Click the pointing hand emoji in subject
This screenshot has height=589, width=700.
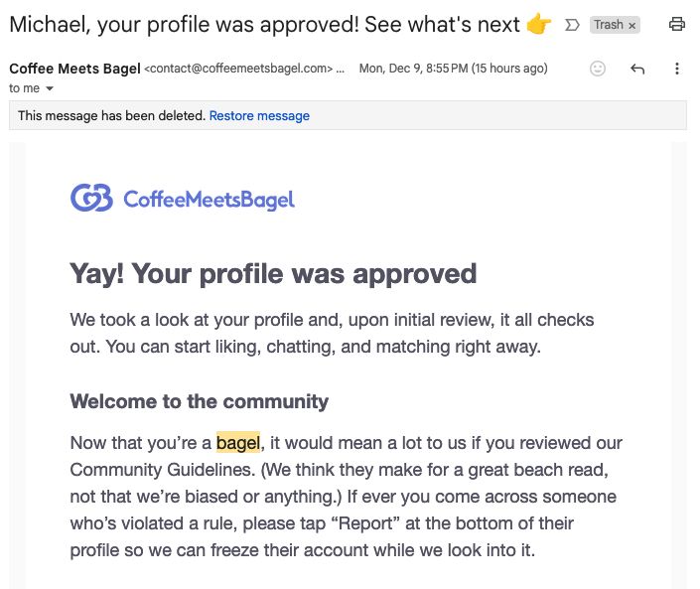click(x=539, y=24)
